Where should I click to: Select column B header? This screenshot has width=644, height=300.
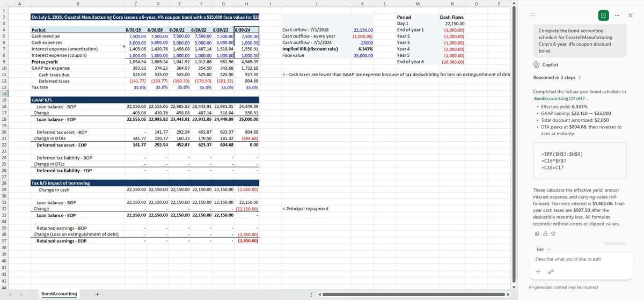[77, 4]
